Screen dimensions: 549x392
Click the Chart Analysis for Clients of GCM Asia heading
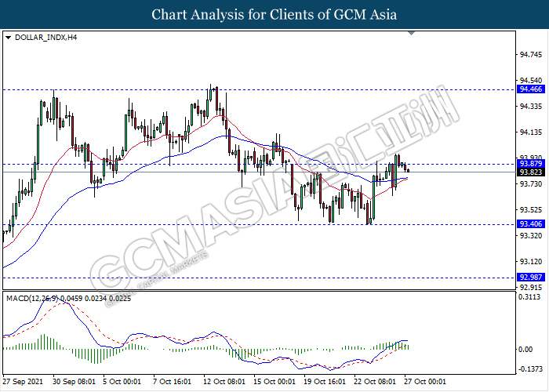274,14
